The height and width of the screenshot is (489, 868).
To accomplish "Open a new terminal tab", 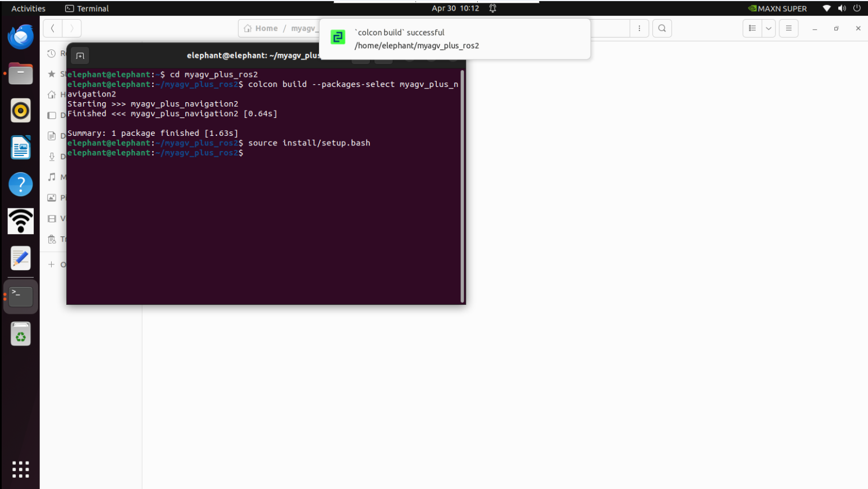I will pyautogui.click(x=80, y=56).
